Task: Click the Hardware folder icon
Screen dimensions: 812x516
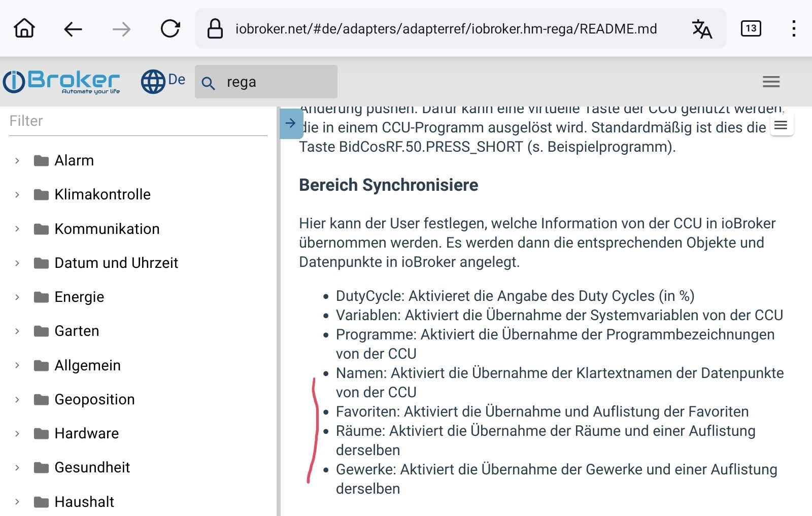Action: point(41,433)
